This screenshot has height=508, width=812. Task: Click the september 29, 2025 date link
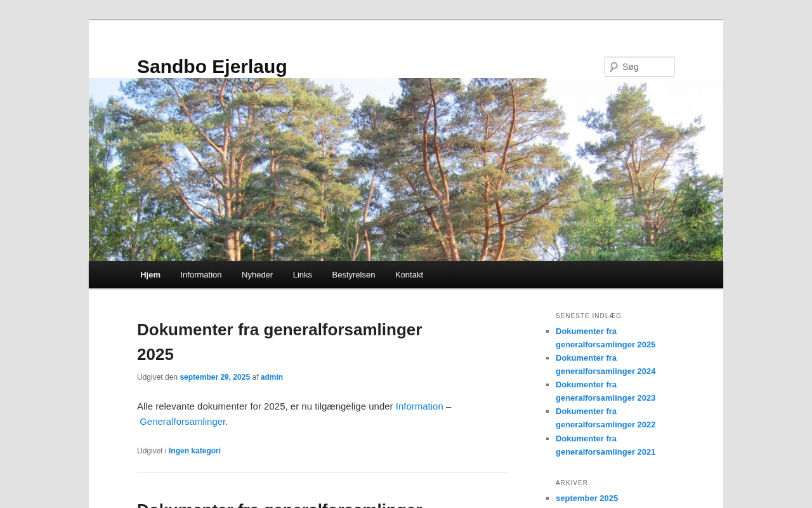click(x=214, y=377)
